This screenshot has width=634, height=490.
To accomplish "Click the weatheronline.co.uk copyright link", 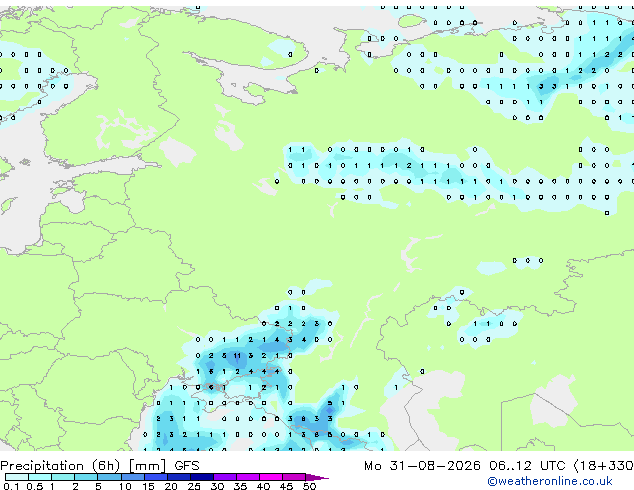I will (550, 481).
